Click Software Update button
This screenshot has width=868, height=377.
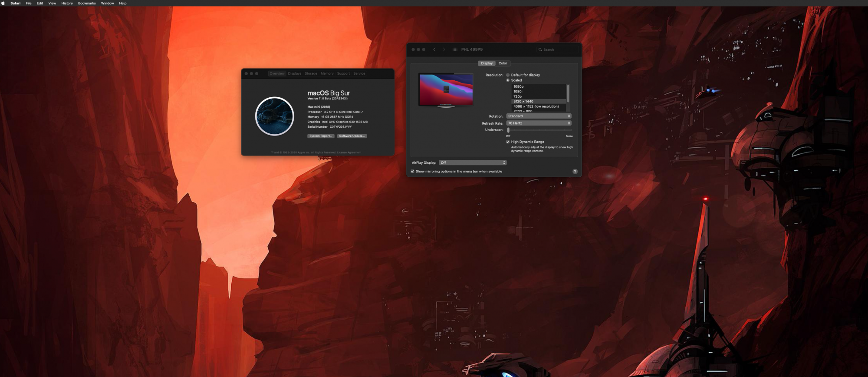click(x=352, y=136)
